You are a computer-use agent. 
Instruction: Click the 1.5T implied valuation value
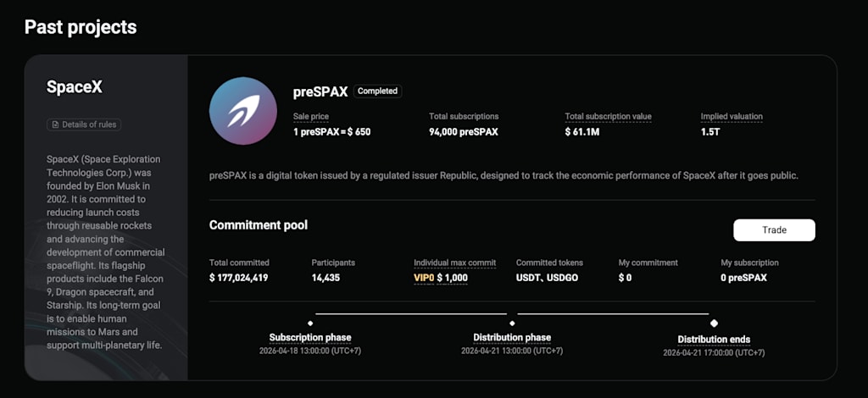pos(710,132)
